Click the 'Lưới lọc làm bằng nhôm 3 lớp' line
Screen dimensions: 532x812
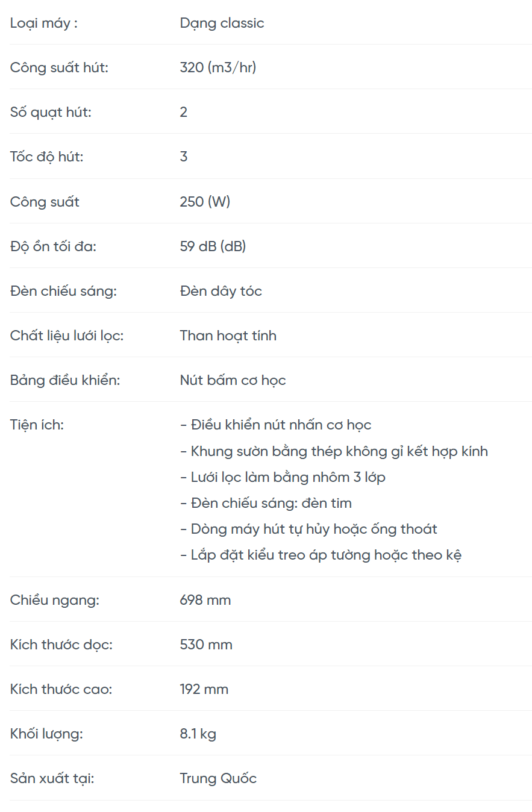click(283, 477)
